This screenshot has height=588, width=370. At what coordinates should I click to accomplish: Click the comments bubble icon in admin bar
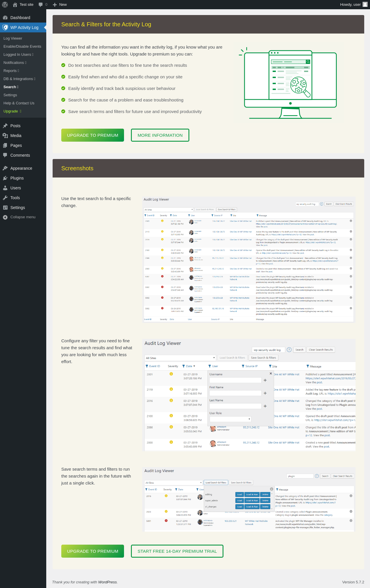click(x=40, y=5)
